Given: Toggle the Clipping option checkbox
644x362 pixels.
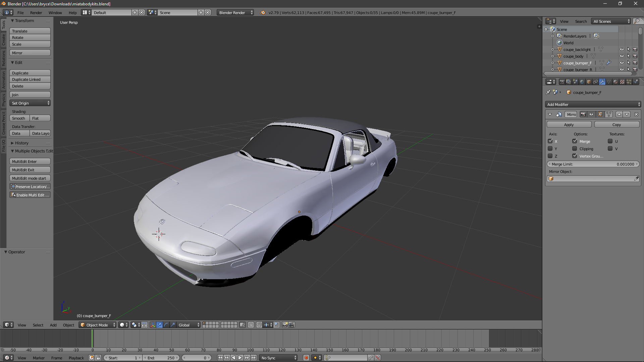Looking at the screenshot, I should click(x=575, y=148).
